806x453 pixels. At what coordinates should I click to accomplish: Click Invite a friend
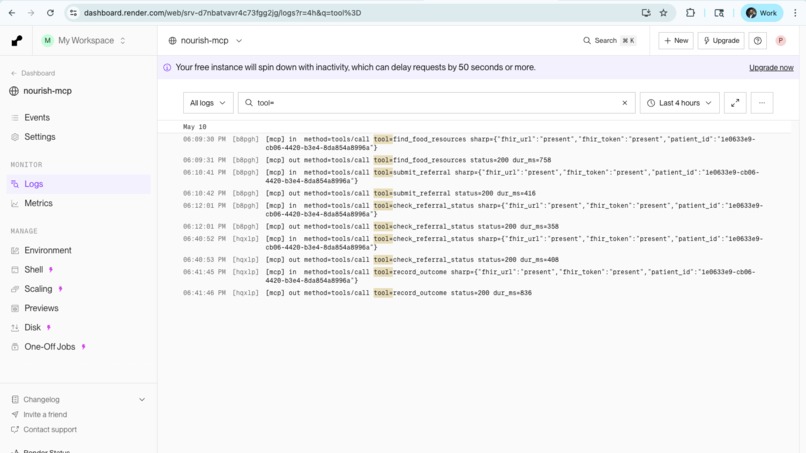tap(45, 414)
